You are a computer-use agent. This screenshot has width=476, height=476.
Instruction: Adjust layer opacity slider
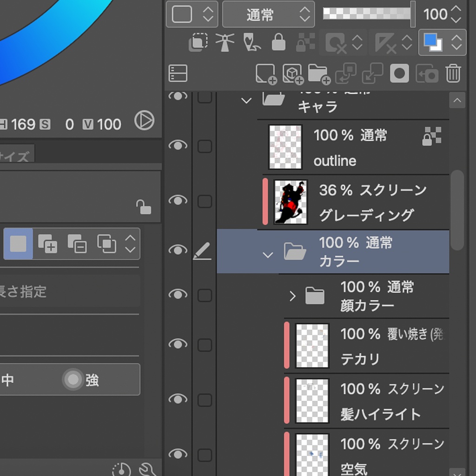click(x=369, y=14)
